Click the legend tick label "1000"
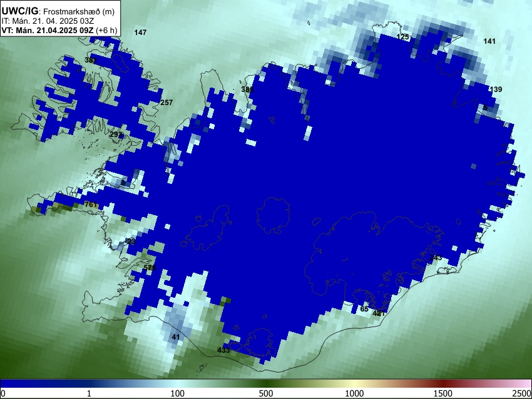Image resolution: width=532 pixels, height=399 pixels. tap(354, 393)
